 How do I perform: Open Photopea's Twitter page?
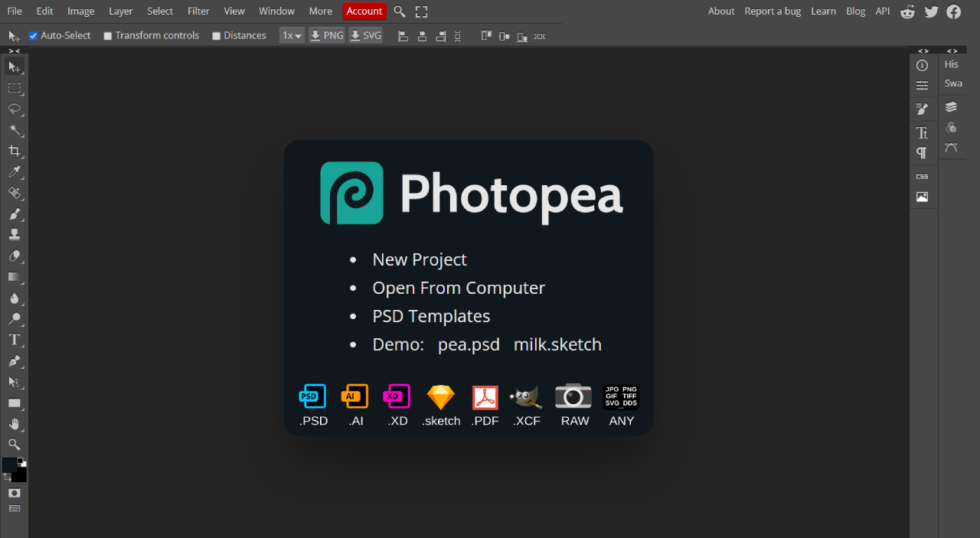[931, 11]
